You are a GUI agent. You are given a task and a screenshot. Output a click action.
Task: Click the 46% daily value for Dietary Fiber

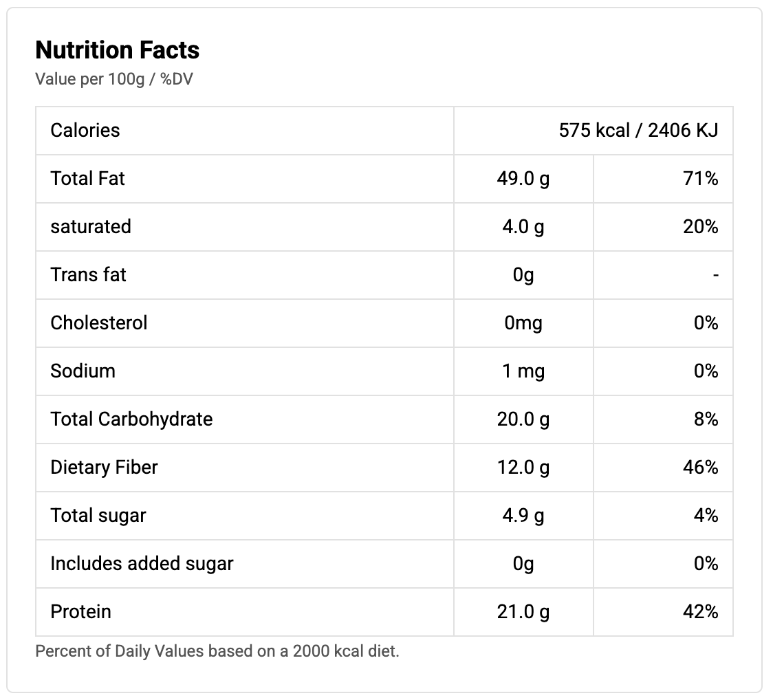(x=701, y=468)
